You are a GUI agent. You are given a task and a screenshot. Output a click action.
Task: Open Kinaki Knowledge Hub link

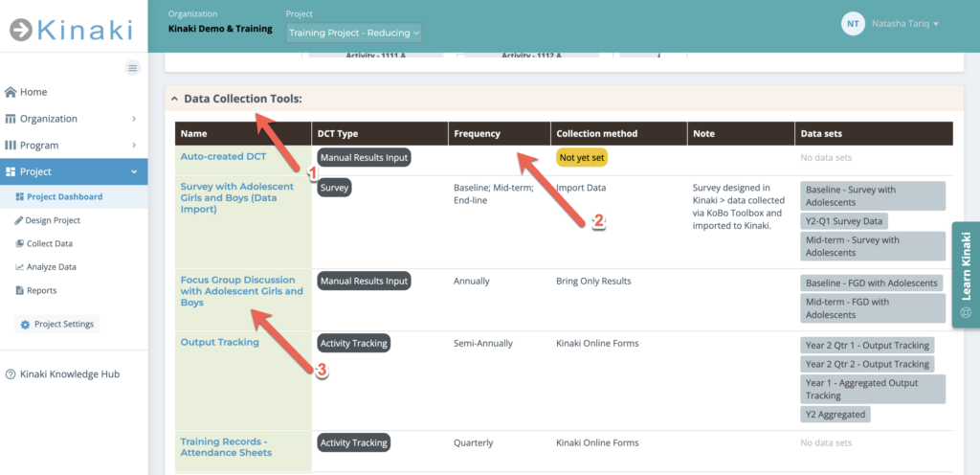pos(69,374)
